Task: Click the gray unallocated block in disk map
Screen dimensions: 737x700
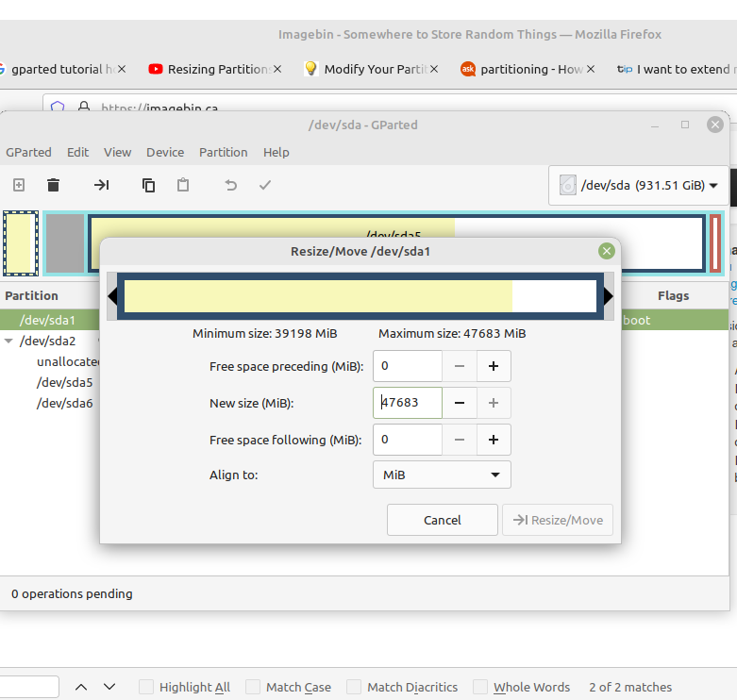Action: [x=65, y=242]
